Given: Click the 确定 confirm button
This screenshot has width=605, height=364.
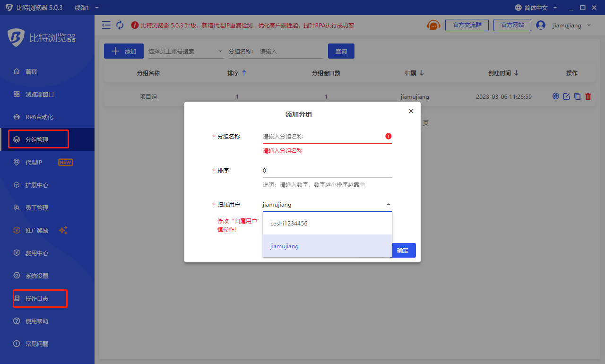Looking at the screenshot, I should 404,250.
